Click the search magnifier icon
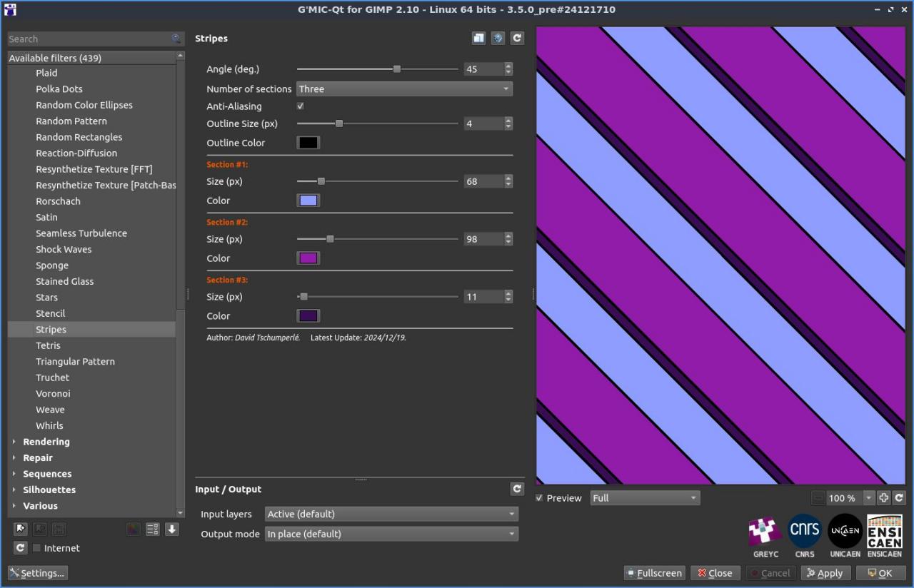Screen dimensions: 914x588 point(176,39)
